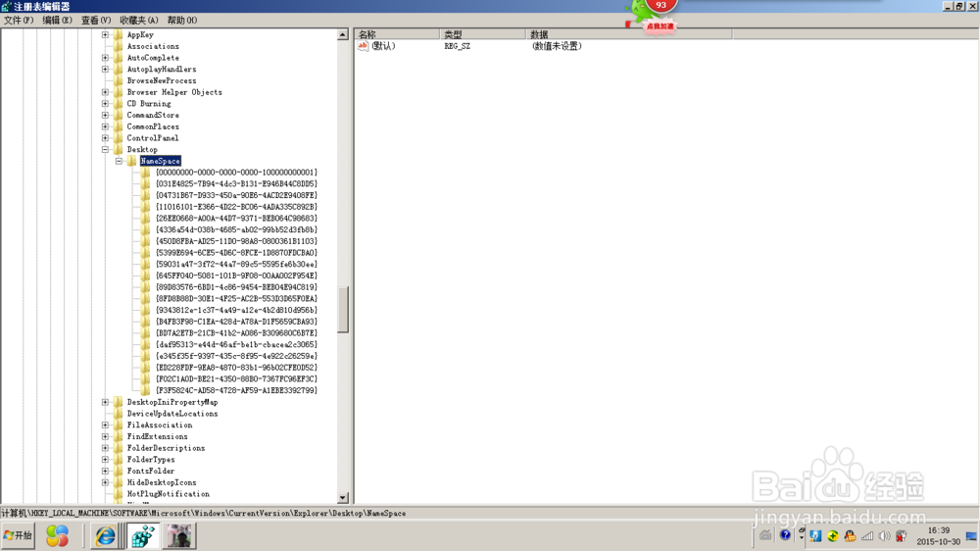
Task: Open the 文件(F) menu
Action: (x=19, y=20)
